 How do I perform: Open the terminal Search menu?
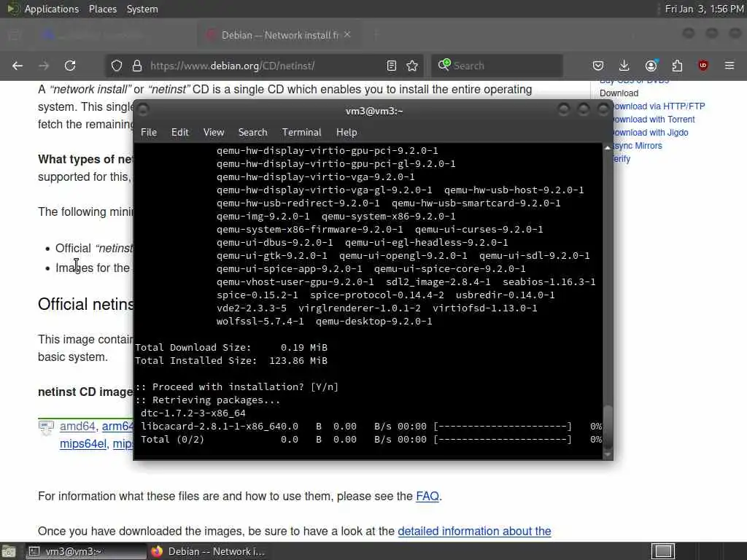click(252, 133)
